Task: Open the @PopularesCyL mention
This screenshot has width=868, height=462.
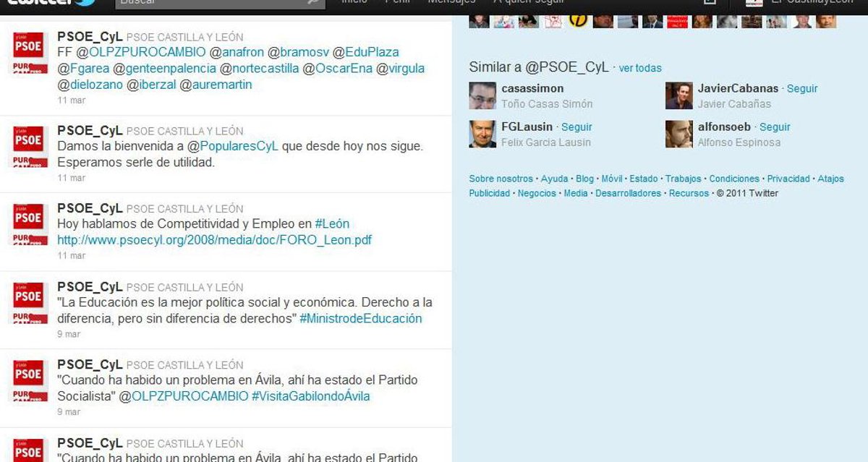Action: click(233, 147)
